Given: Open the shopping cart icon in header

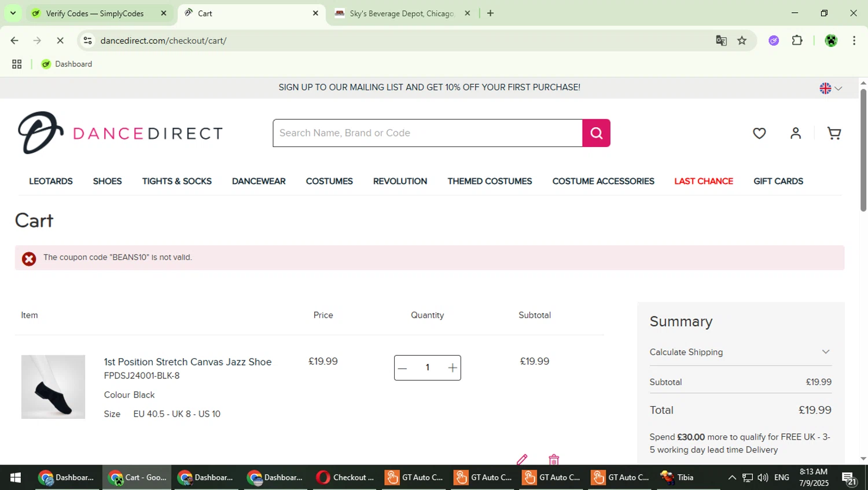Looking at the screenshot, I should tap(834, 133).
